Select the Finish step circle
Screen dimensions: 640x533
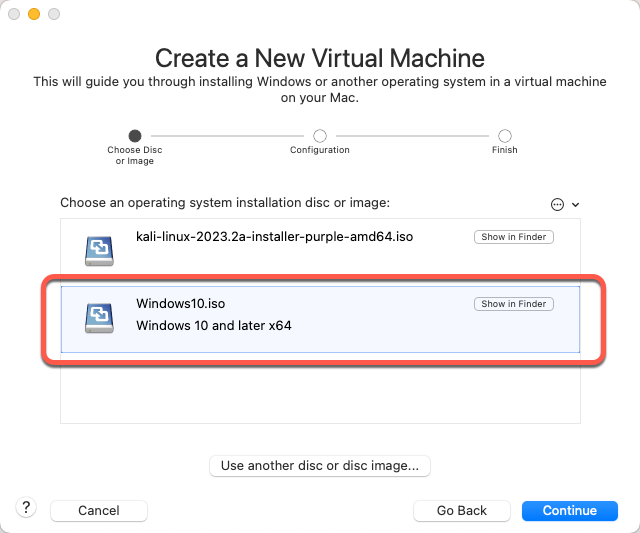[504, 135]
